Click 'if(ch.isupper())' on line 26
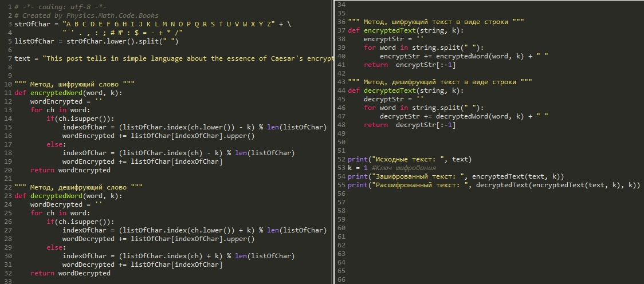 tap(80, 222)
